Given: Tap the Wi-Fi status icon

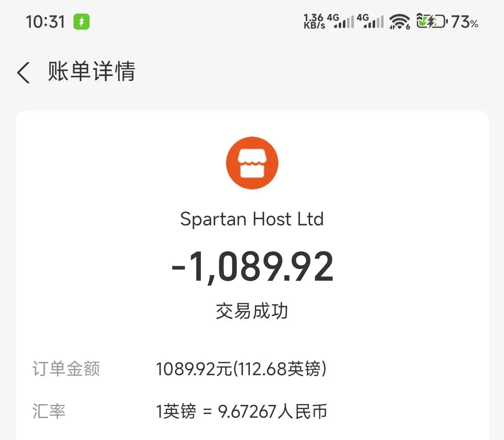Looking at the screenshot, I should [399, 21].
